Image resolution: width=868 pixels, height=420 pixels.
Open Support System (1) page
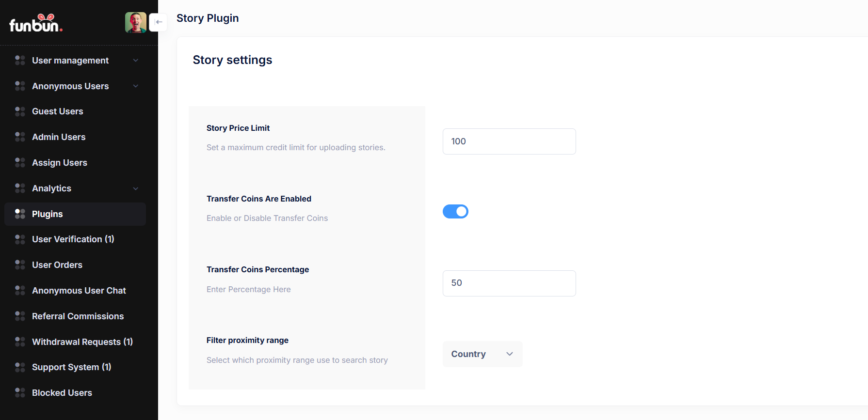[x=71, y=367]
